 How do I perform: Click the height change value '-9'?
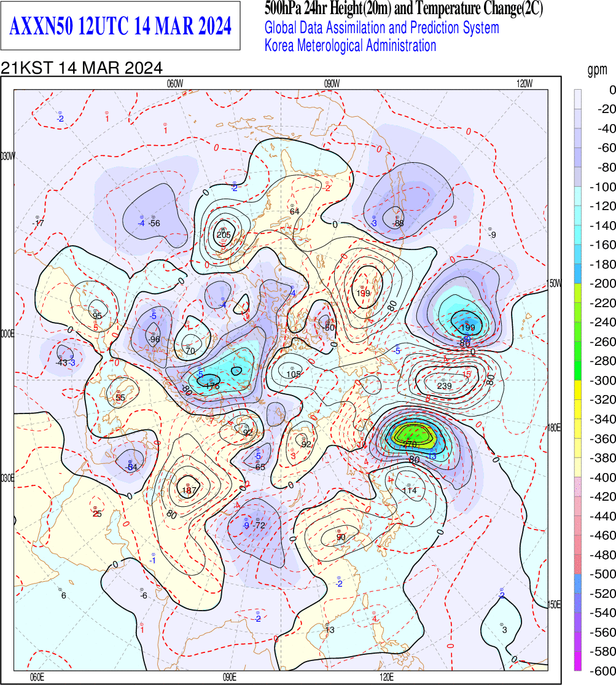pos(492,235)
